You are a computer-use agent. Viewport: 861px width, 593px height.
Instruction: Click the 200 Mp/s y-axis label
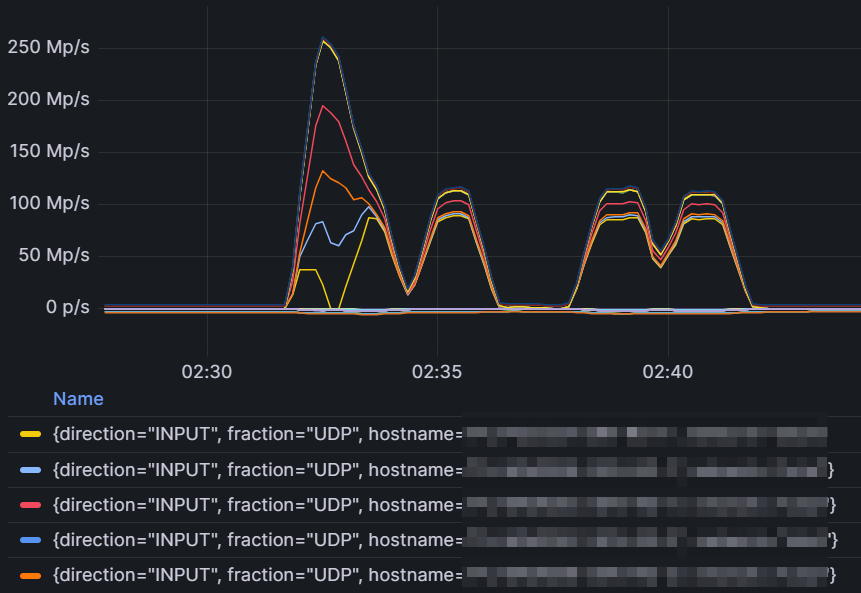(48, 99)
